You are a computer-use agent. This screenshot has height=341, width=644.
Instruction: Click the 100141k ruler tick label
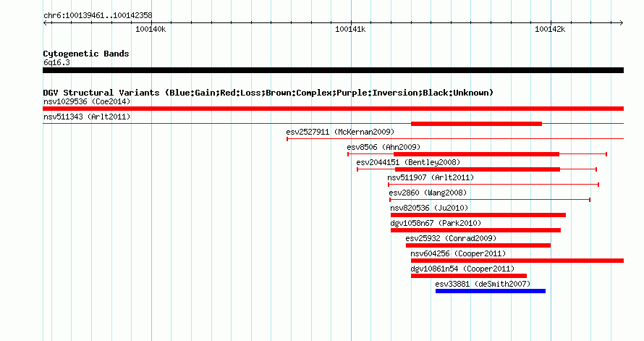pos(350,29)
